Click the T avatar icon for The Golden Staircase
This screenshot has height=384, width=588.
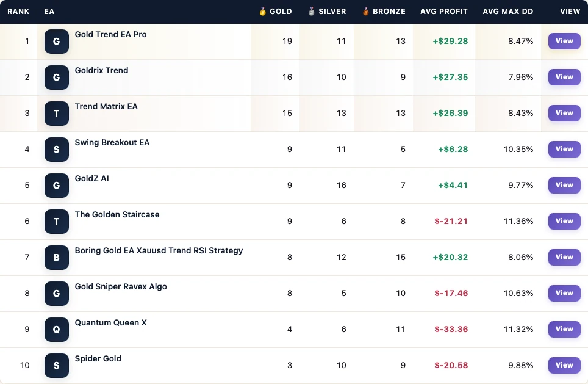(x=57, y=222)
